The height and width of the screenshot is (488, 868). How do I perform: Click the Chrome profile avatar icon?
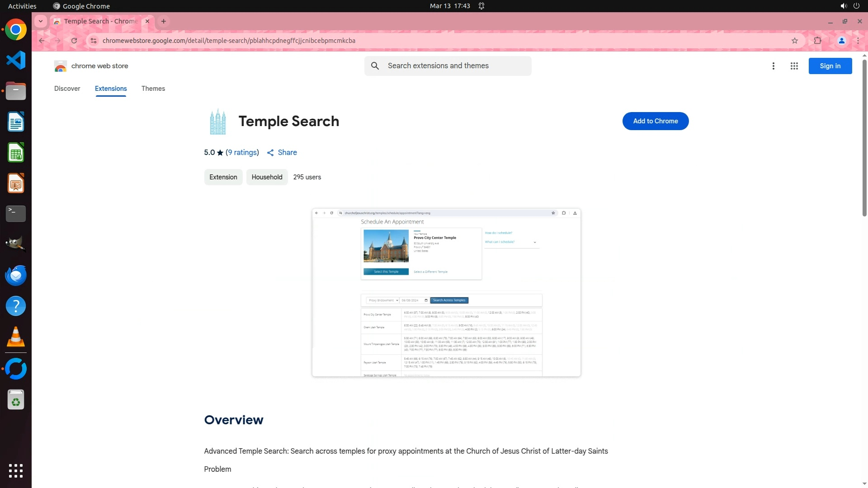tap(841, 41)
